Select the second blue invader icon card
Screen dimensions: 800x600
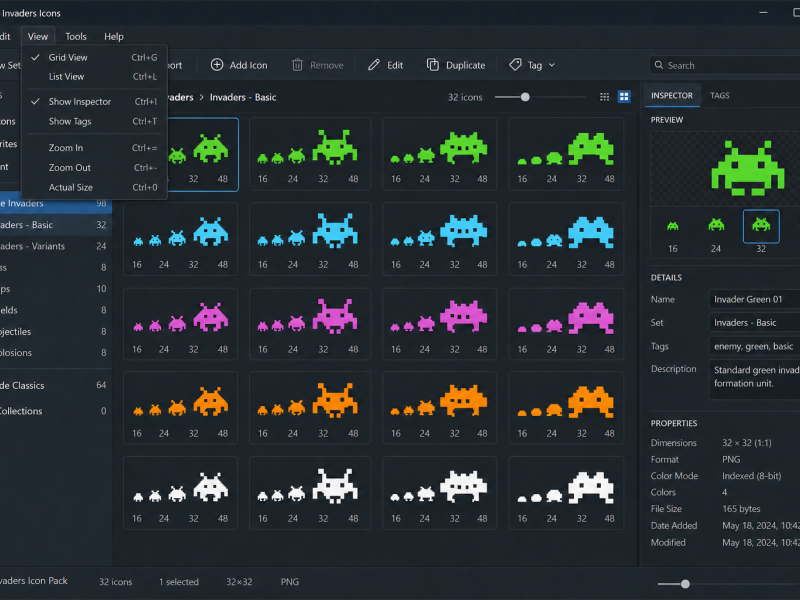310,239
